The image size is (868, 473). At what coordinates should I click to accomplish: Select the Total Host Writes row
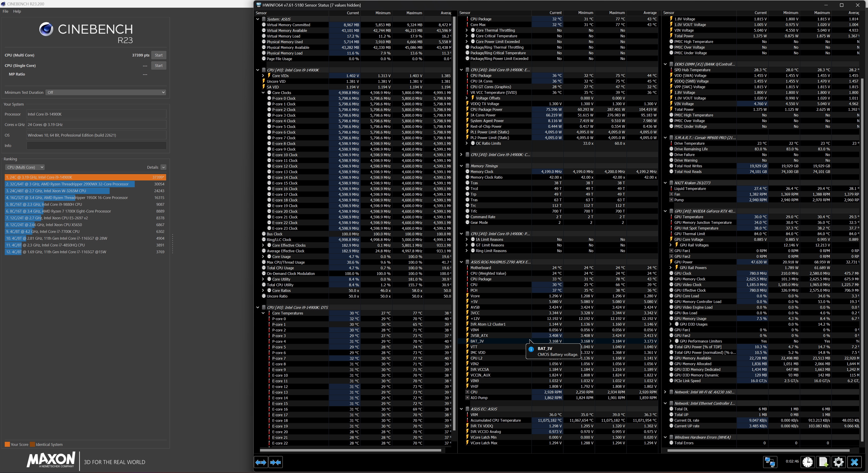tap(764, 166)
